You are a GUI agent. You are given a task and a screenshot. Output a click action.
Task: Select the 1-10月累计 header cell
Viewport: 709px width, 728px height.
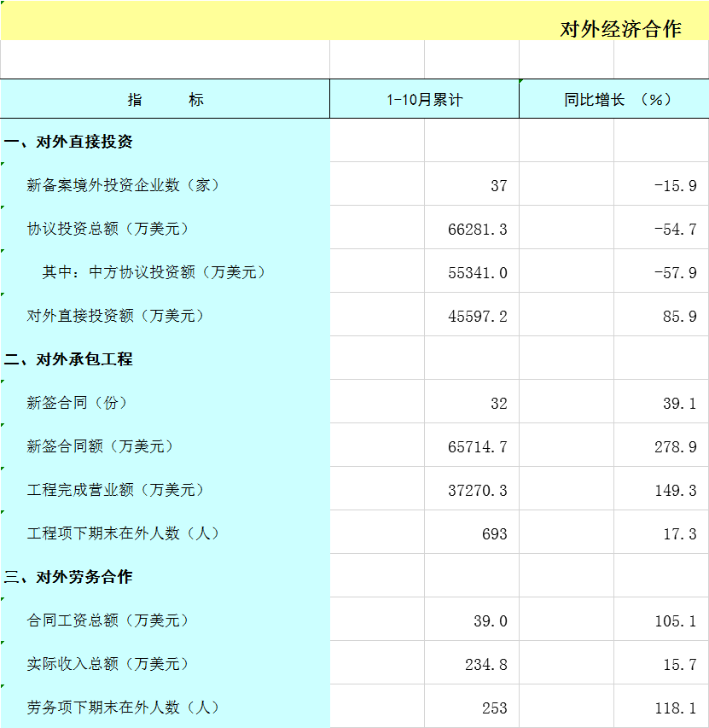424,99
